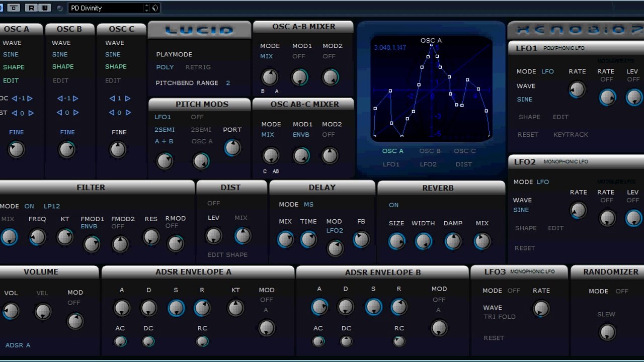Adjust the OSC C FINE tune knob
Image resolution: width=644 pixels, height=362 pixels.
[118, 149]
